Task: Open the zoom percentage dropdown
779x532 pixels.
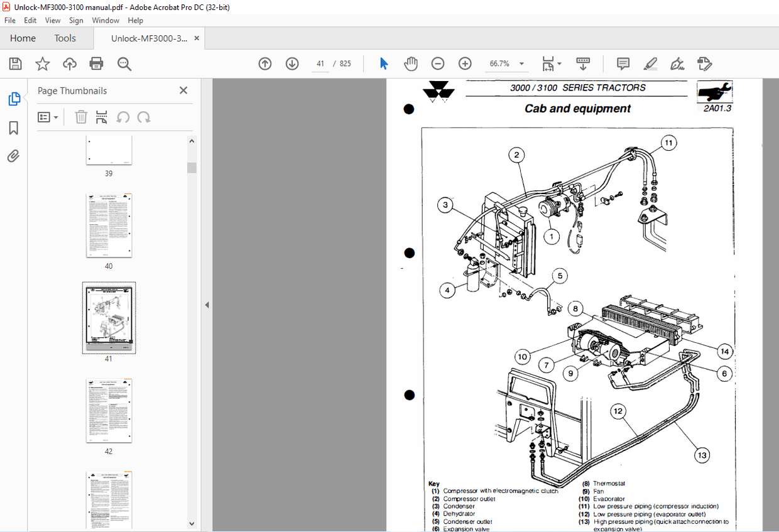Action: (x=521, y=63)
